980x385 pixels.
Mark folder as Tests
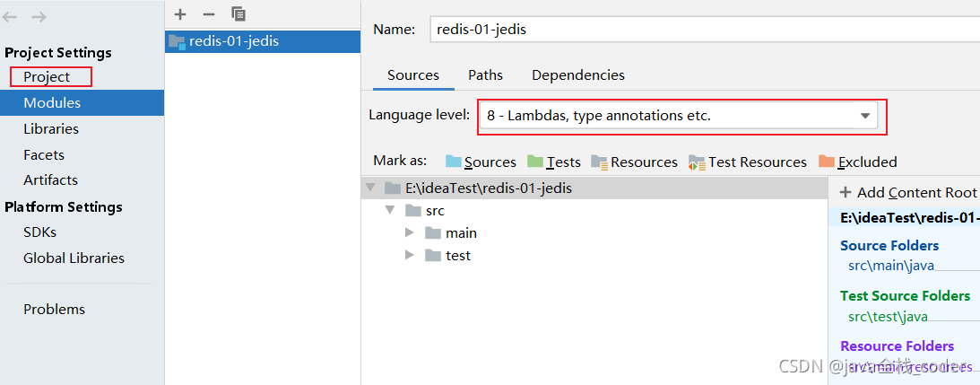point(554,162)
